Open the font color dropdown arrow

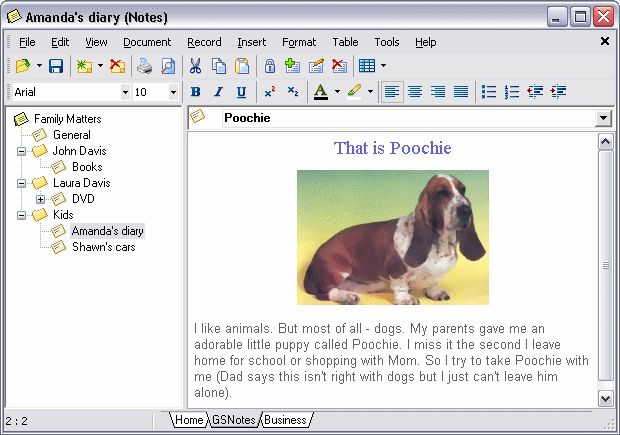pyautogui.click(x=337, y=92)
